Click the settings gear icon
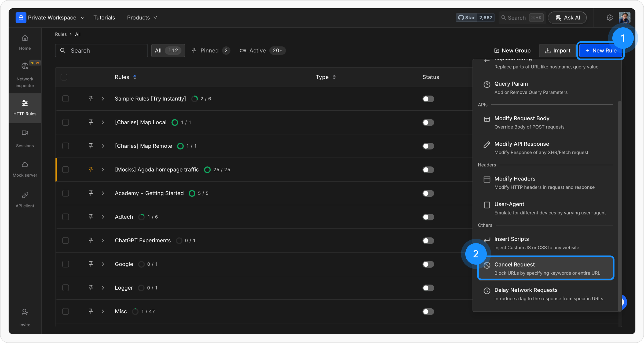The width and height of the screenshot is (644, 343). (x=609, y=18)
